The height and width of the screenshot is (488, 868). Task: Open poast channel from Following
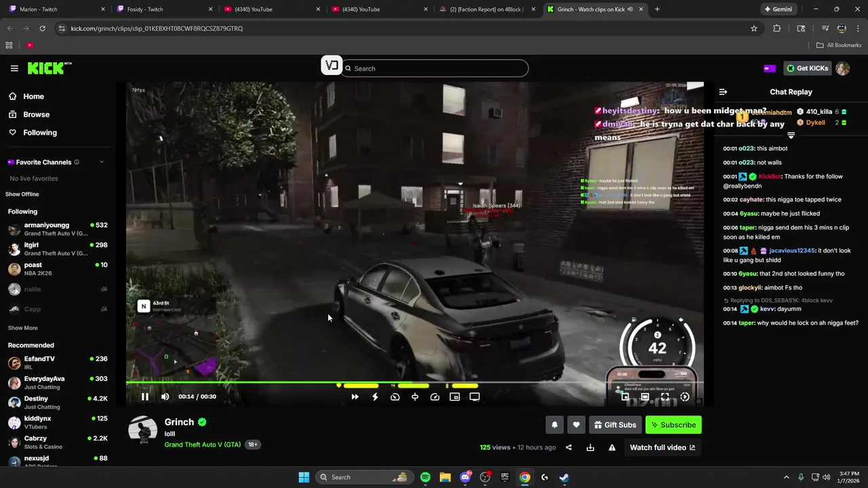click(x=58, y=269)
